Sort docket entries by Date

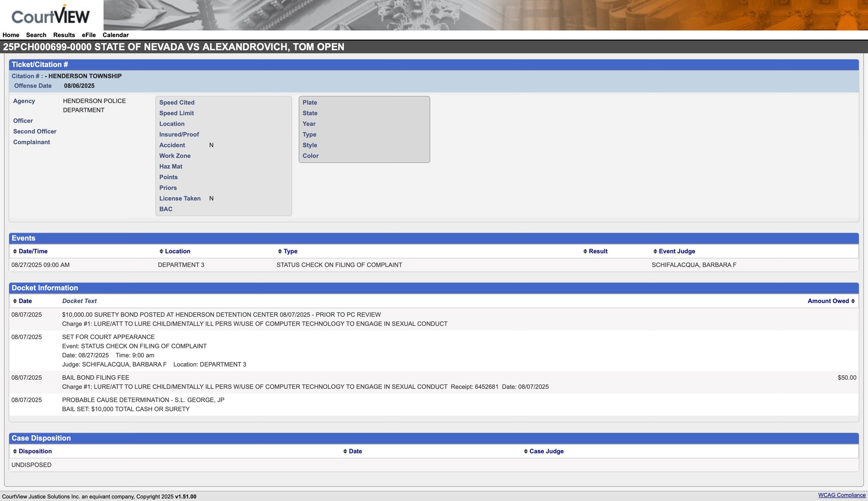point(25,301)
